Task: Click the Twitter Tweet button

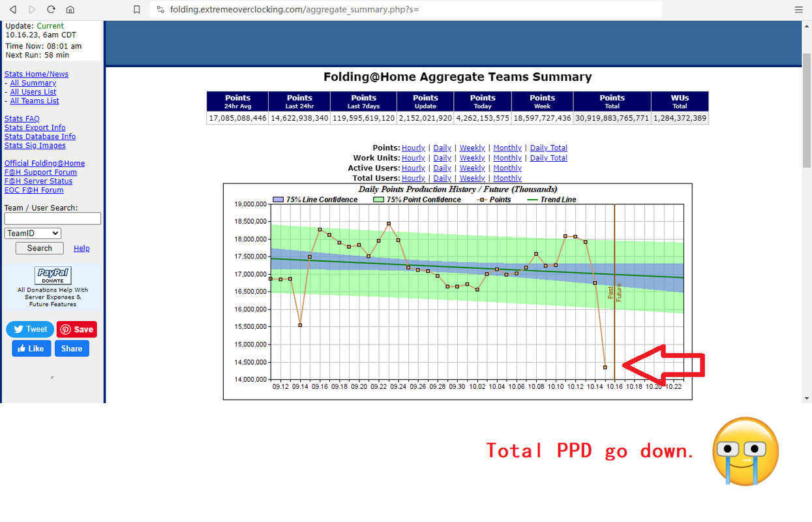Action: 31,330
